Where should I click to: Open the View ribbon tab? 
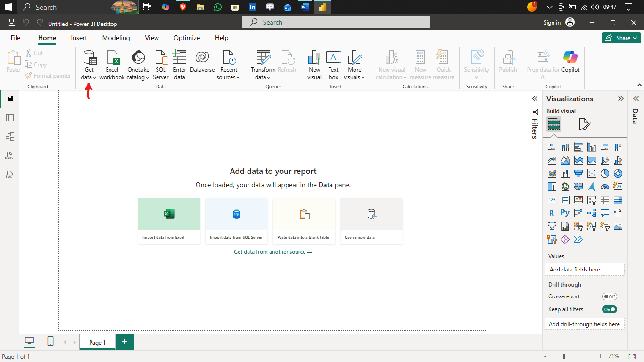pos(152,38)
